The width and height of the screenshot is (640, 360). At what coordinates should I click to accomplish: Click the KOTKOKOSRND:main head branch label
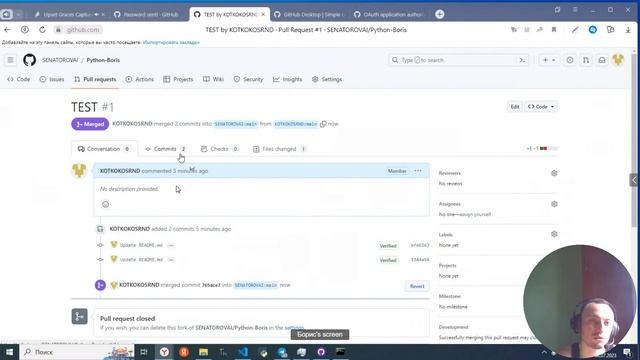point(295,124)
